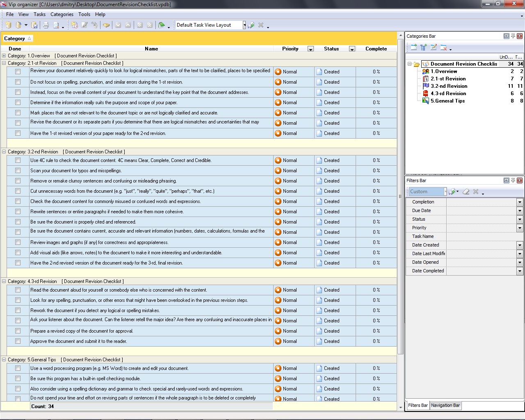Check Done box for 'Scan your document for typos'
This screenshot has width=525, height=420.
point(18,171)
